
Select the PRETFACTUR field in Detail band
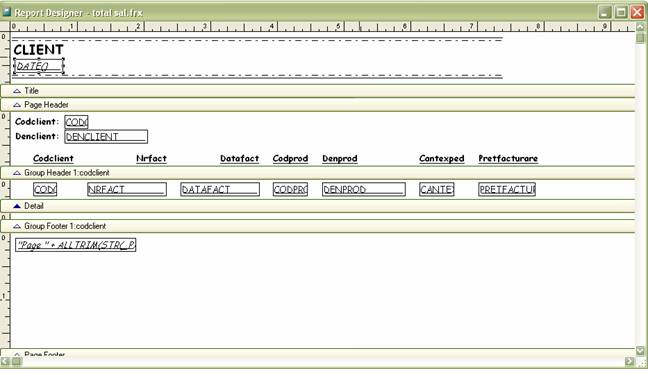click(507, 190)
